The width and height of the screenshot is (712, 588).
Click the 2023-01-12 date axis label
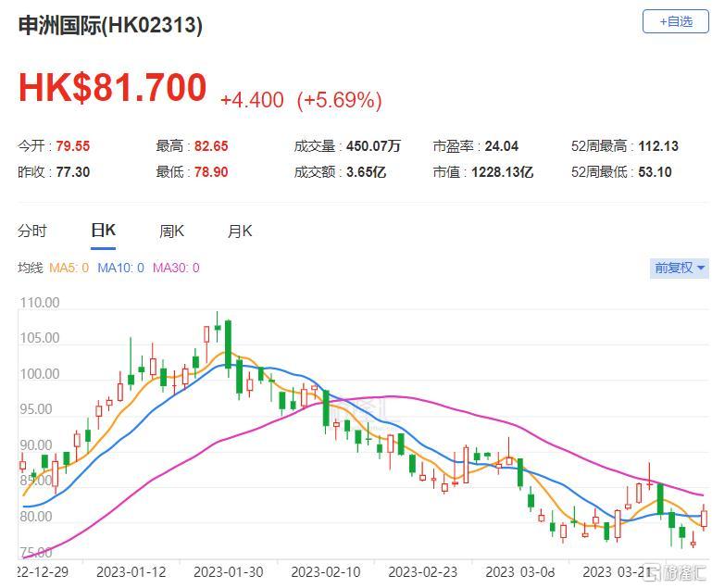[131, 572]
